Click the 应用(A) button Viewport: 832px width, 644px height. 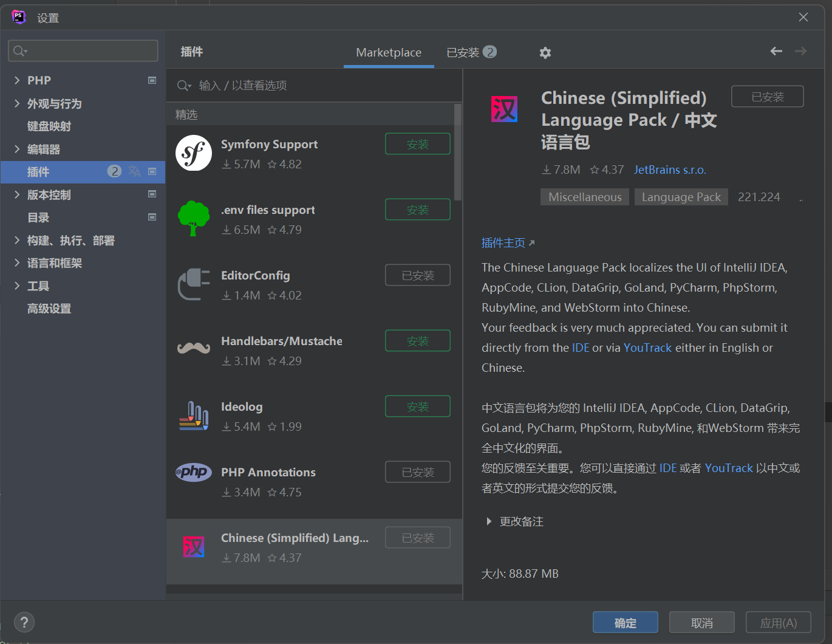click(x=779, y=623)
